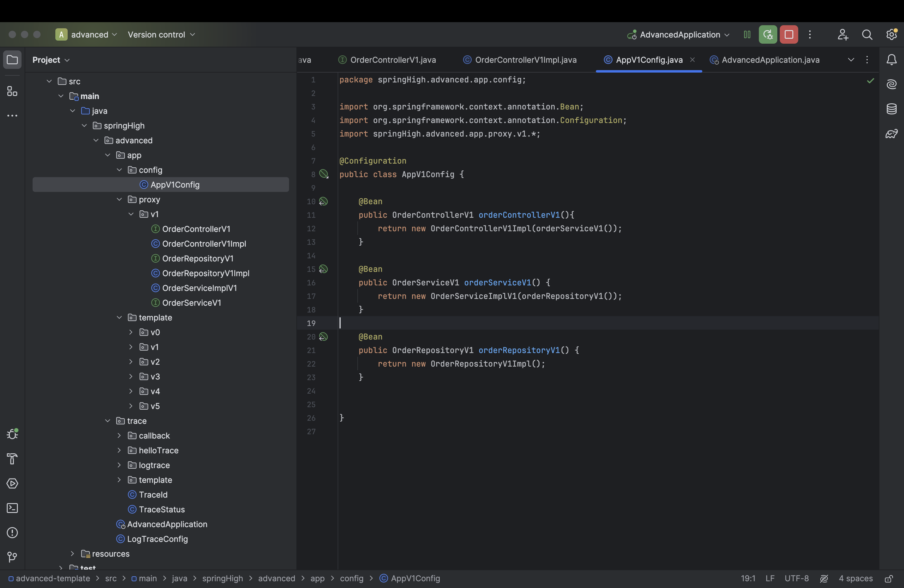Viewport: 904px width, 588px height.
Task: Click the Git/VCS checkmark icon on line 1
Action: pos(870,81)
